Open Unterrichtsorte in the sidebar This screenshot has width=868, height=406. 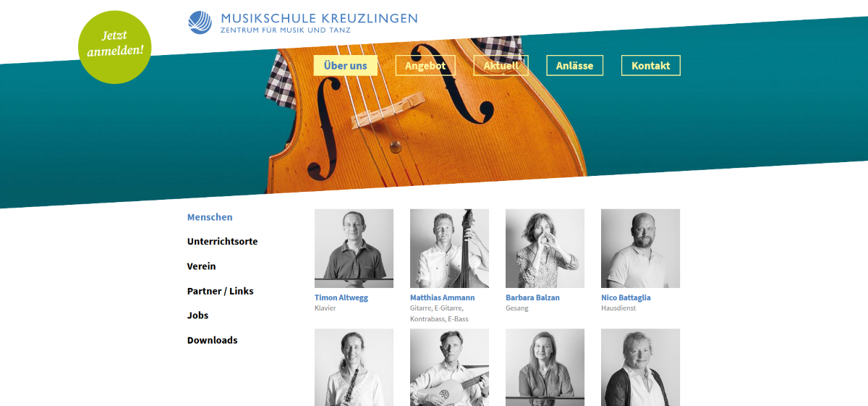222,242
